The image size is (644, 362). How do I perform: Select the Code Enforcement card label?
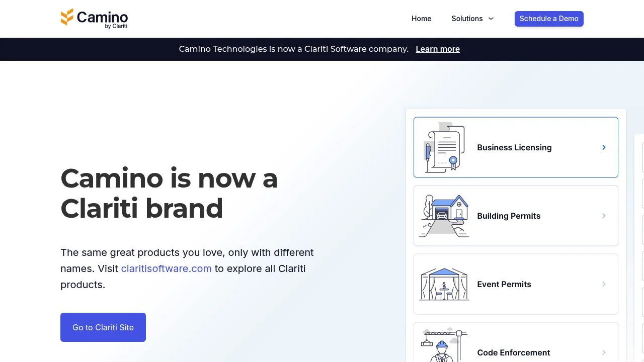click(514, 352)
